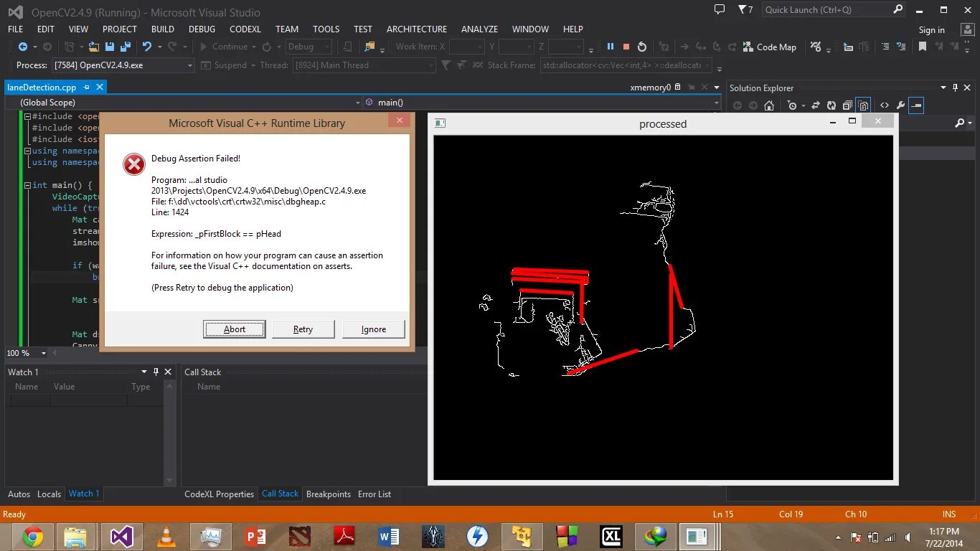The height and width of the screenshot is (551, 980).
Task: Toggle Show All Files in Solution Explorer
Action: [864, 105]
